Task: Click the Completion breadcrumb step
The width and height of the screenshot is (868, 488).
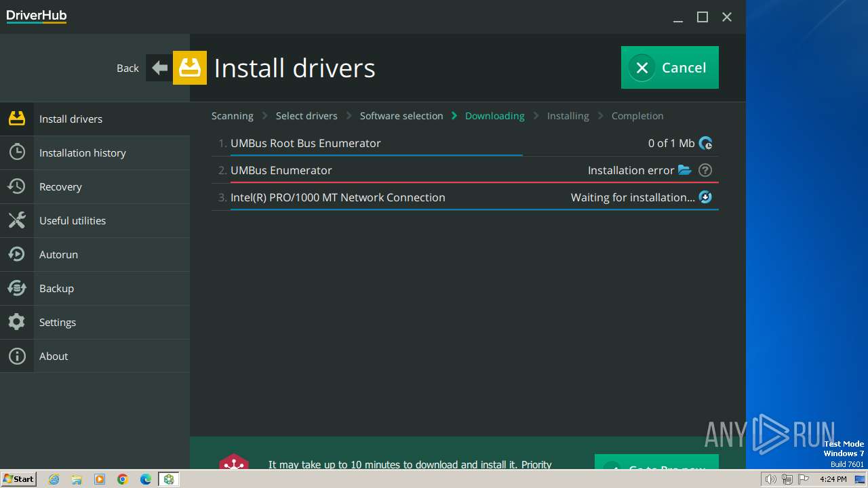Action: pyautogui.click(x=637, y=116)
